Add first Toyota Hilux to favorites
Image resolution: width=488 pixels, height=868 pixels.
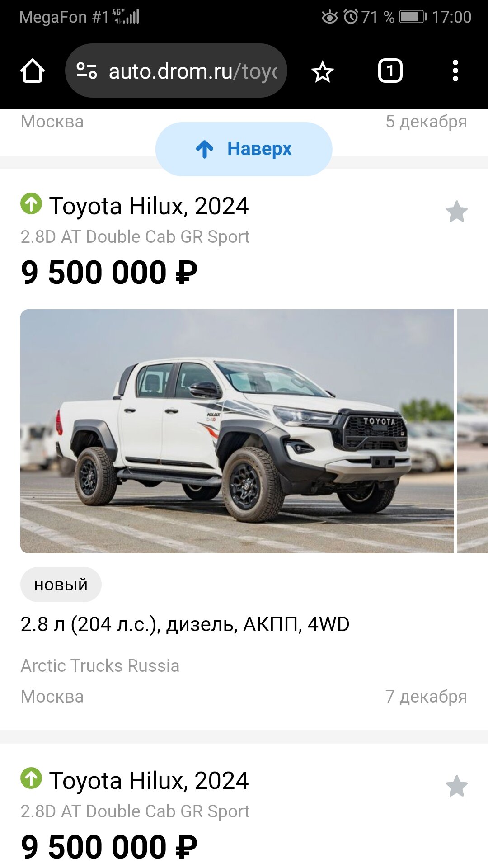pos(457,212)
